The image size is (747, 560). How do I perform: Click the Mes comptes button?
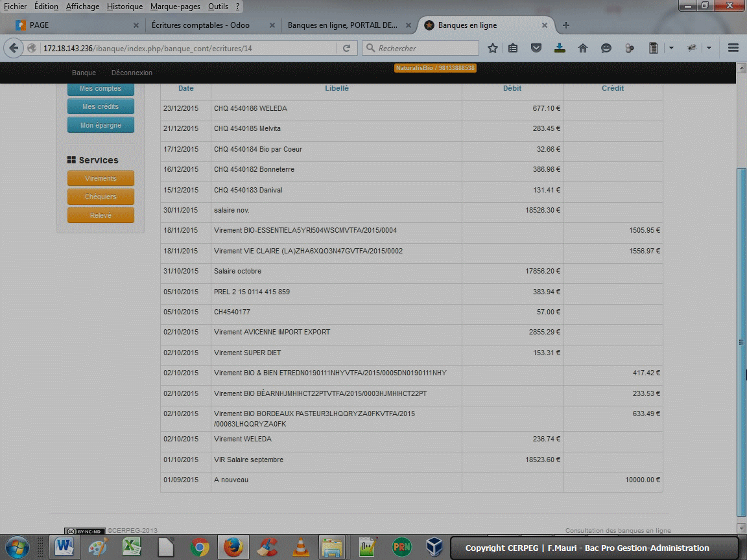click(x=101, y=89)
